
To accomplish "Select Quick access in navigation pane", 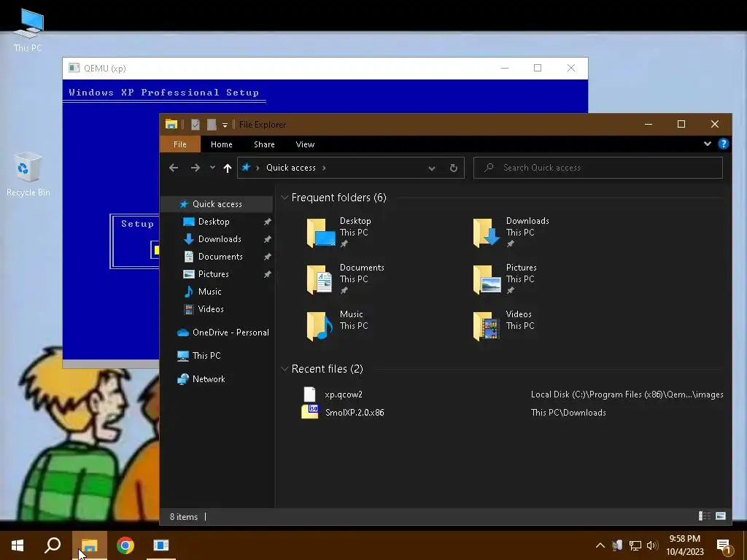I will (x=217, y=204).
